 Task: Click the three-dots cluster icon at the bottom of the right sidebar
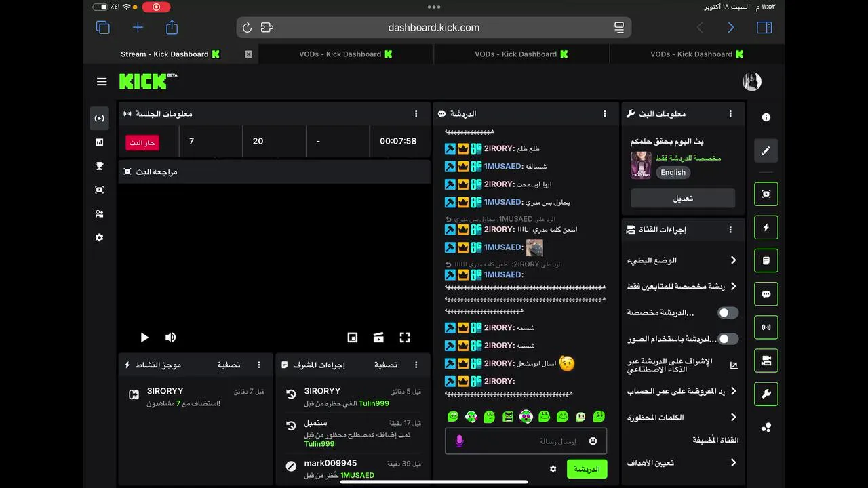[x=766, y=427]
